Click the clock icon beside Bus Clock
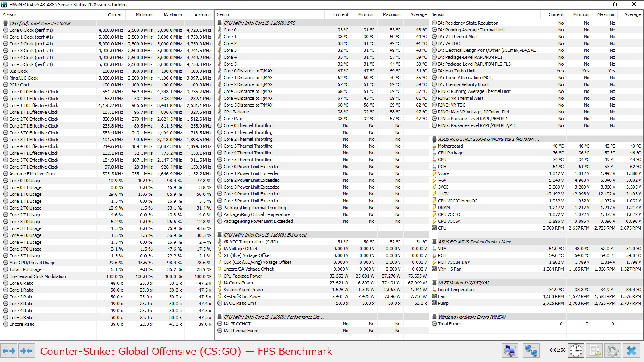This screenshot has width=644, height=362. (x=6, y=71)
